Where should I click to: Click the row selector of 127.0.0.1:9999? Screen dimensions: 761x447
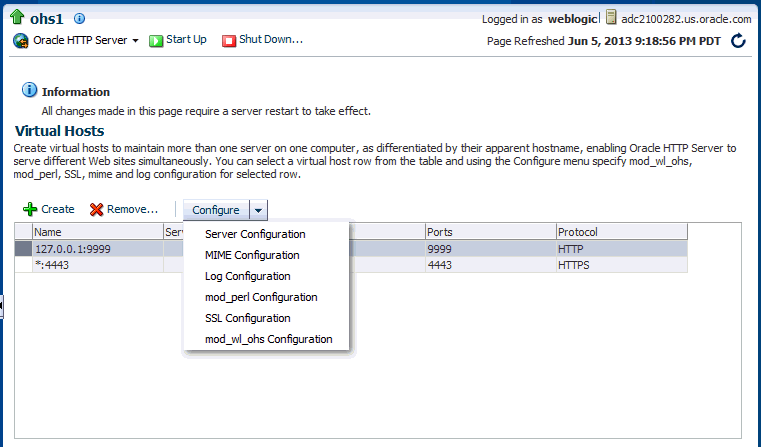pos(23,249)
